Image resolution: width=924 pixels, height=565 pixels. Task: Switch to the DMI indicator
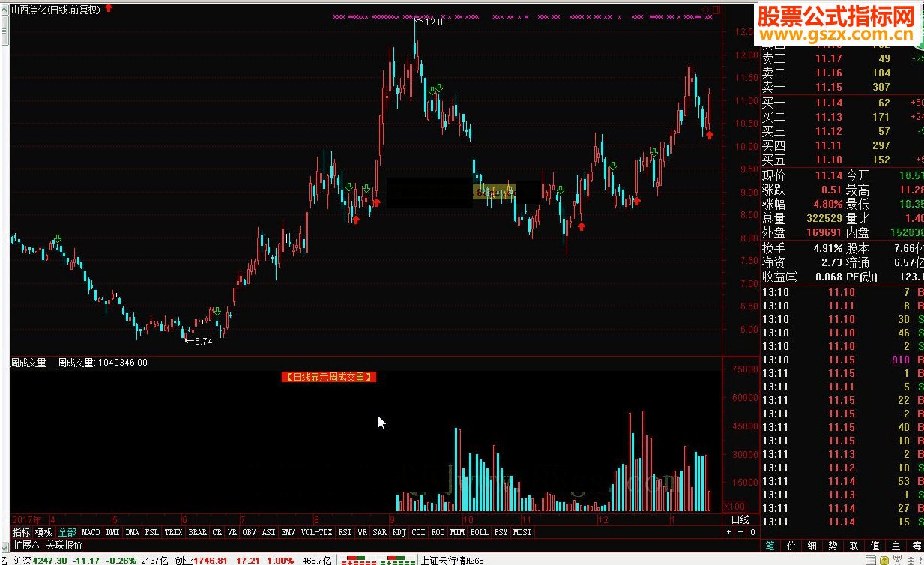112,532
